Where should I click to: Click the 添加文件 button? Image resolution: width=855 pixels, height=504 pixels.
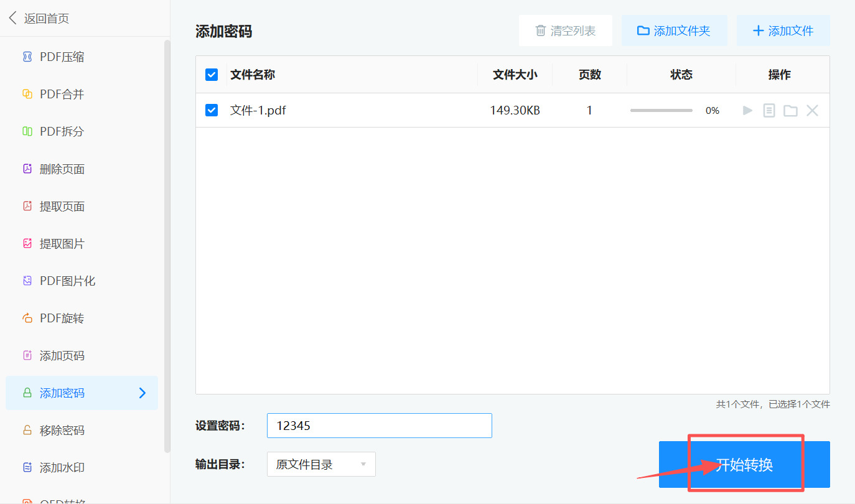pos(783,31)
